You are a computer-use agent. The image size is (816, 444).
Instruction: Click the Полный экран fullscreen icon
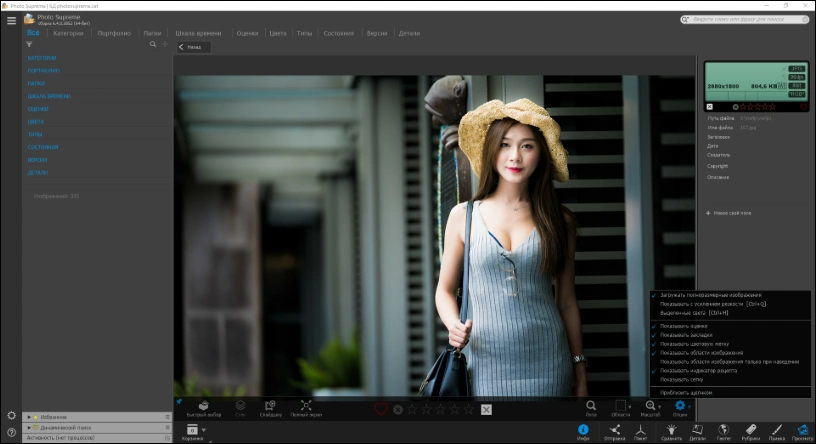pyautogui.click(x=306, y=406)
